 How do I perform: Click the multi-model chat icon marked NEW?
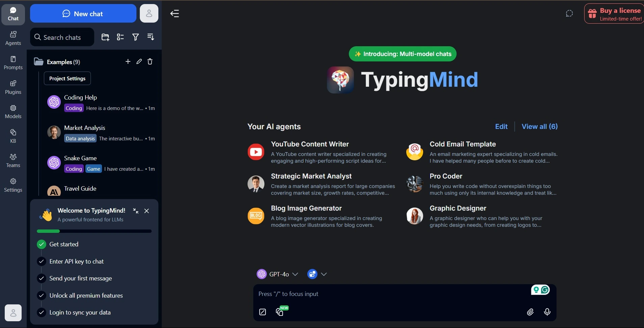pyautogui.click(x=280, y=312)
